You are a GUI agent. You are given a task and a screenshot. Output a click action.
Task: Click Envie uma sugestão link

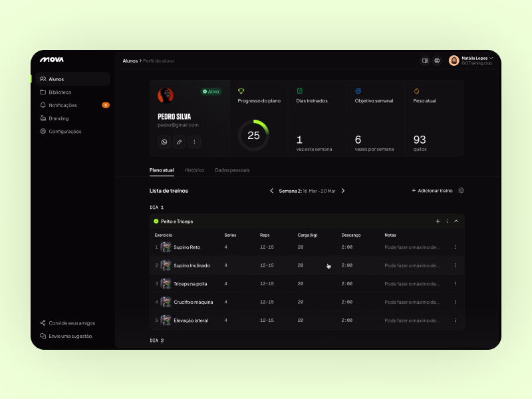[x=66, y=336]
